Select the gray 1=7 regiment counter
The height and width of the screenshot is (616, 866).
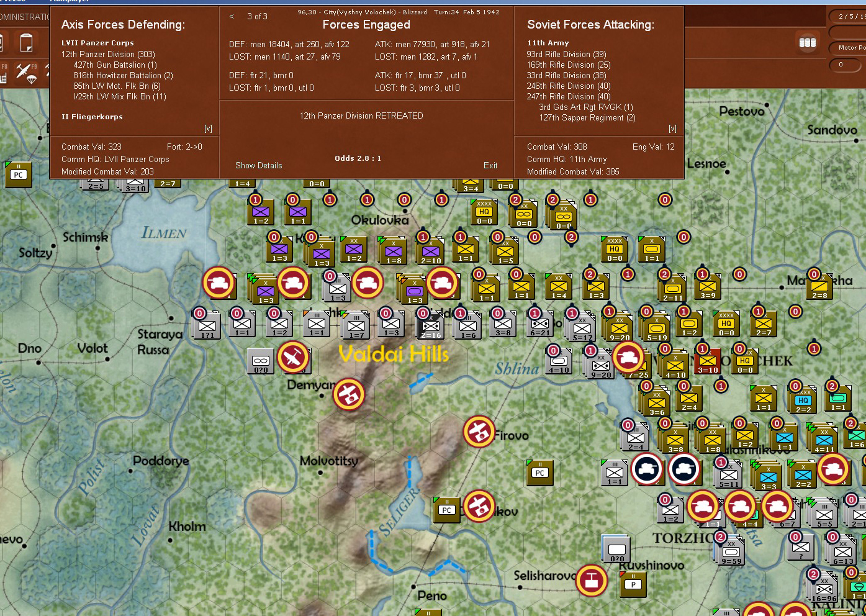tap(356, 326)
